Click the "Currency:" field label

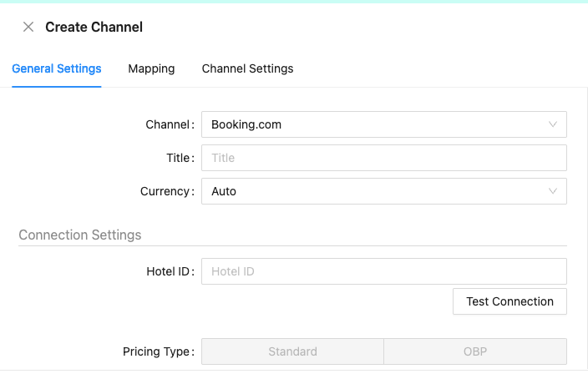pos(166,191)
